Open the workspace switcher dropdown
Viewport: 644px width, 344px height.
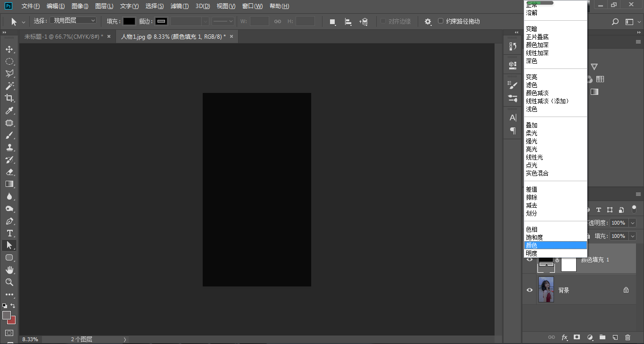pyautogui.click(x=630, y=22)
